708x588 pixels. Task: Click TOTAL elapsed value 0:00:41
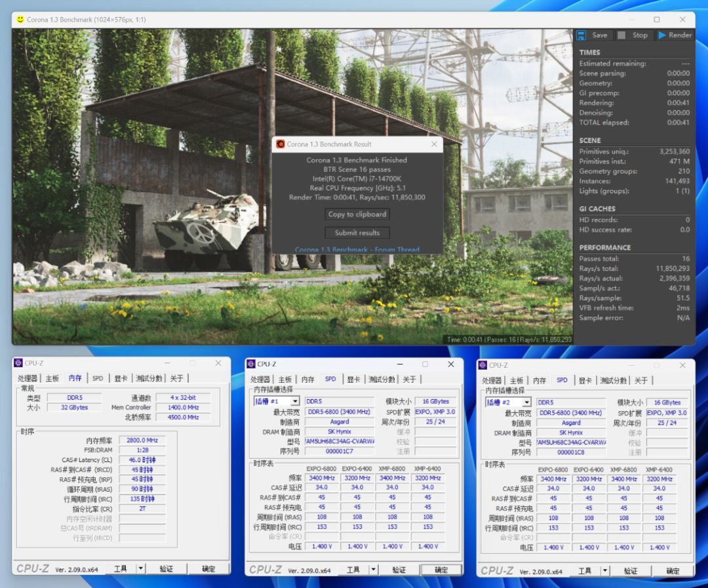[678, 123]
